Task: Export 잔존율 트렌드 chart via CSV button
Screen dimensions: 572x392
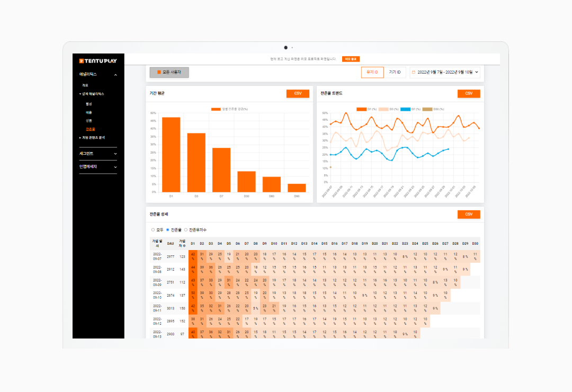Action: click(x=468, y=93)
